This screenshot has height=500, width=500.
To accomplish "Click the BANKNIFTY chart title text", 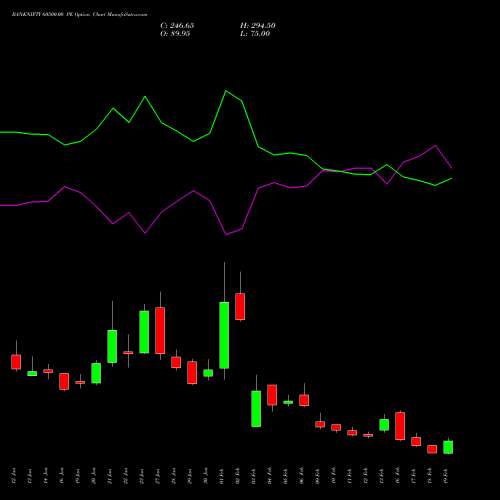I will coord(80,15).
